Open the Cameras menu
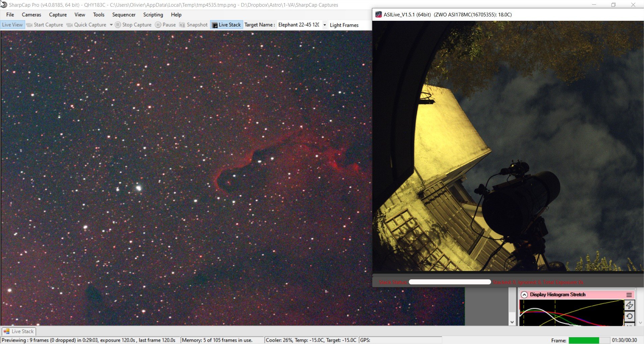Viewport: 644px width, 344px height. point(32,15)
